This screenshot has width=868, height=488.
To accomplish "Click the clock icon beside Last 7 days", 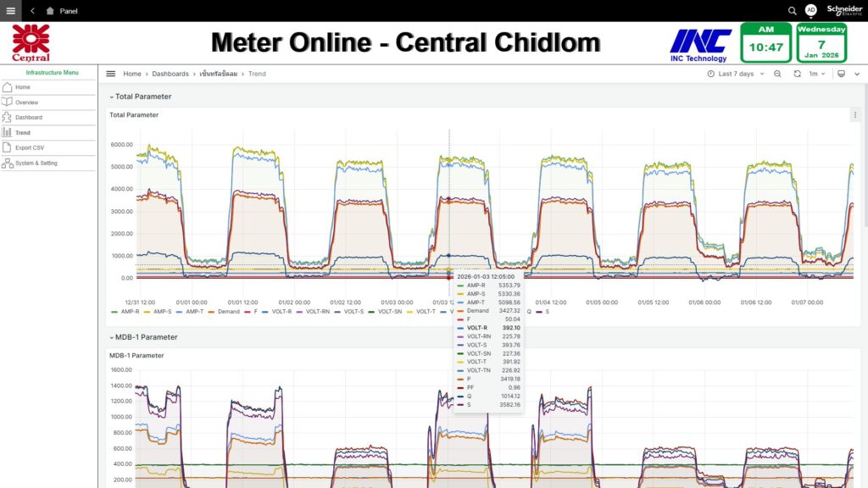I will tap(711, 74).
